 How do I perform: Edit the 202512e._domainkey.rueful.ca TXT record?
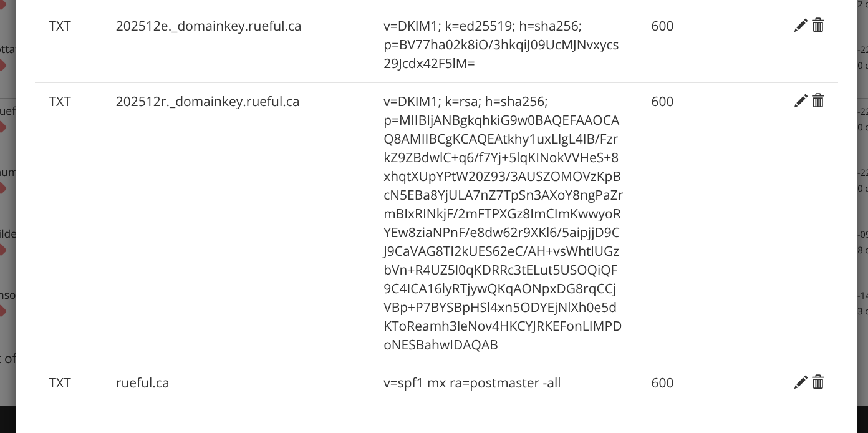pos(801,26)
